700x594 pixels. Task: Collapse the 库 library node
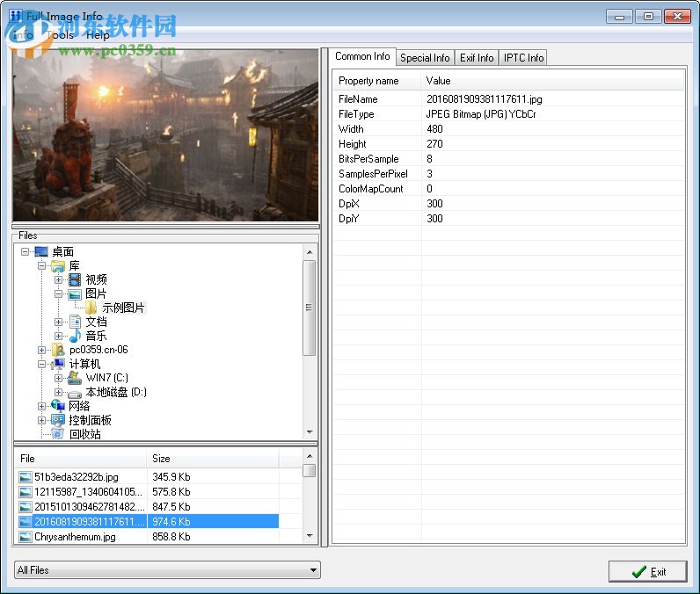41,266
